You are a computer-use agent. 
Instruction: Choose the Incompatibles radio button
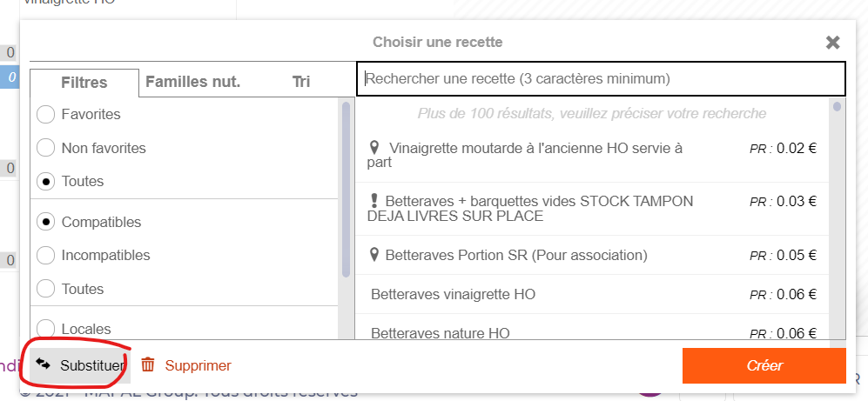pyautogui.click(x=46, y=256)
